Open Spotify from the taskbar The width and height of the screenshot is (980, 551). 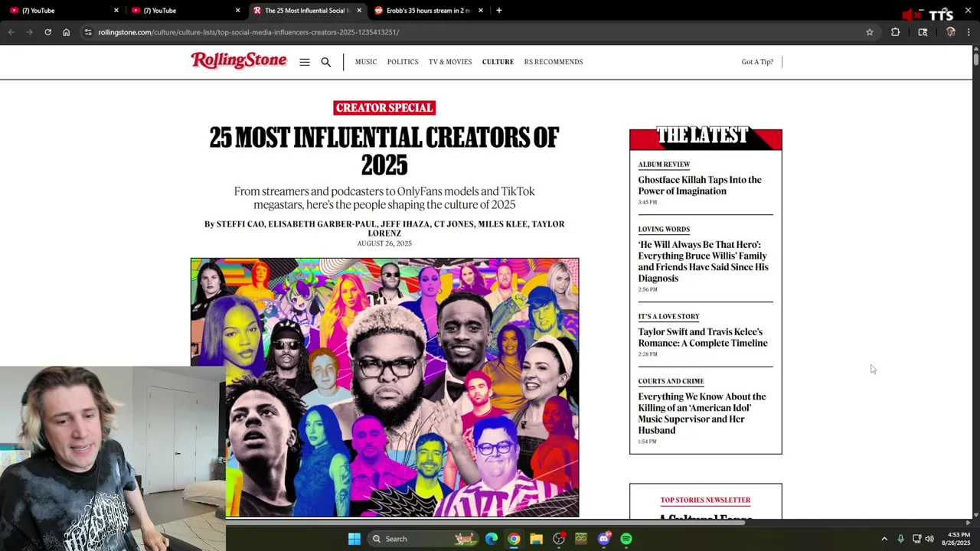(x=626, y=539)
